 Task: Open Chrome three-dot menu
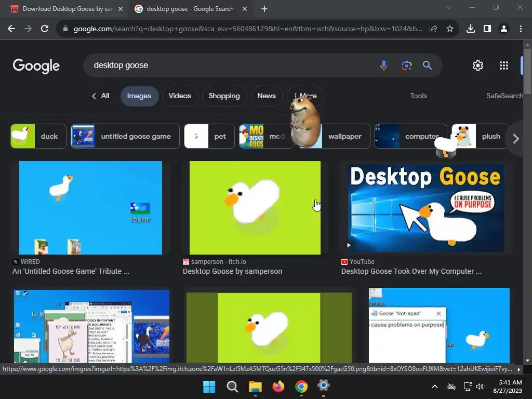(x=521, y=29)
